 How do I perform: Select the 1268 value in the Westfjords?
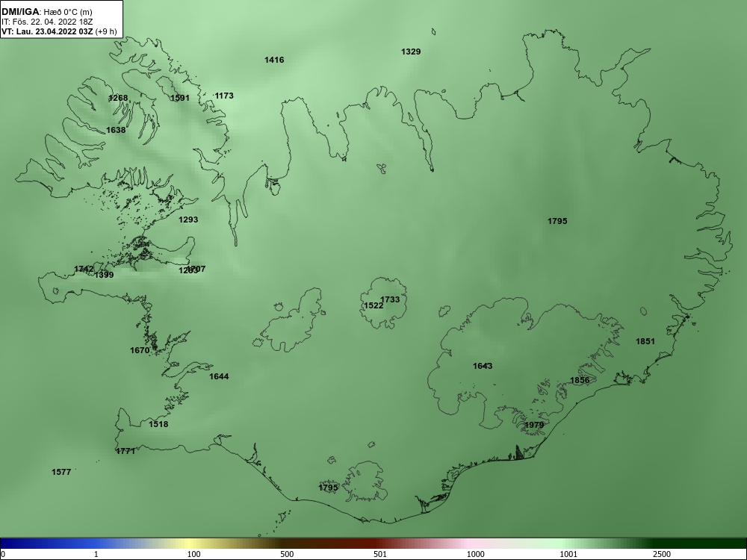[118, 98]
